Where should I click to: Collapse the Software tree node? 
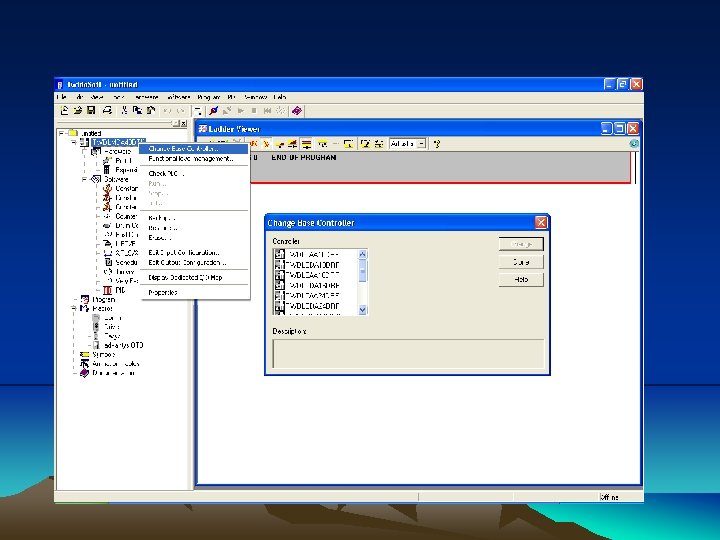tap(85, 179)
